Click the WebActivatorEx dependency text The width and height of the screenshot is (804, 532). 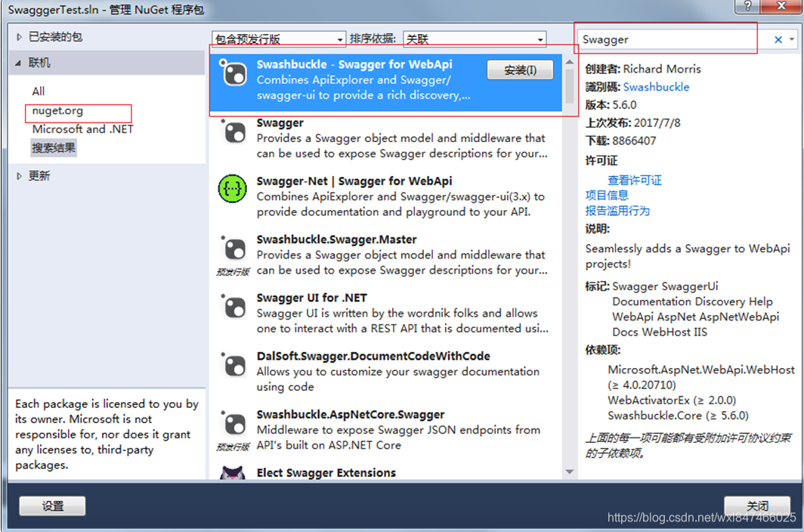coord(672,401)
